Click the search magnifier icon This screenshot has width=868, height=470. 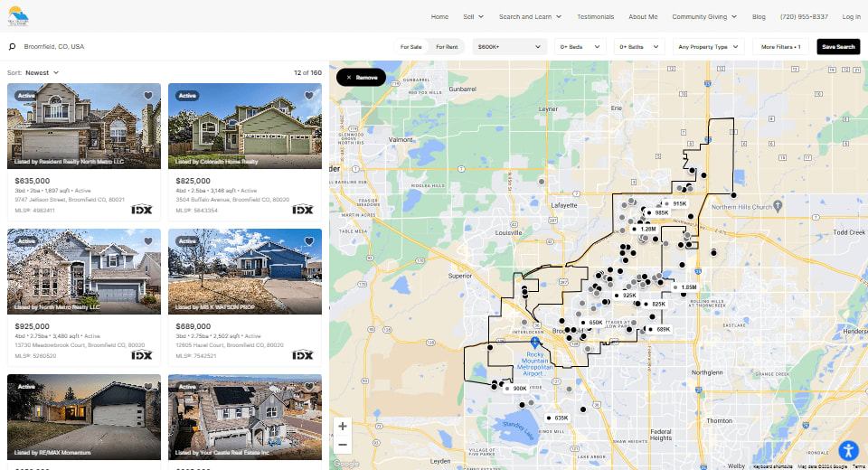point(12,47)
